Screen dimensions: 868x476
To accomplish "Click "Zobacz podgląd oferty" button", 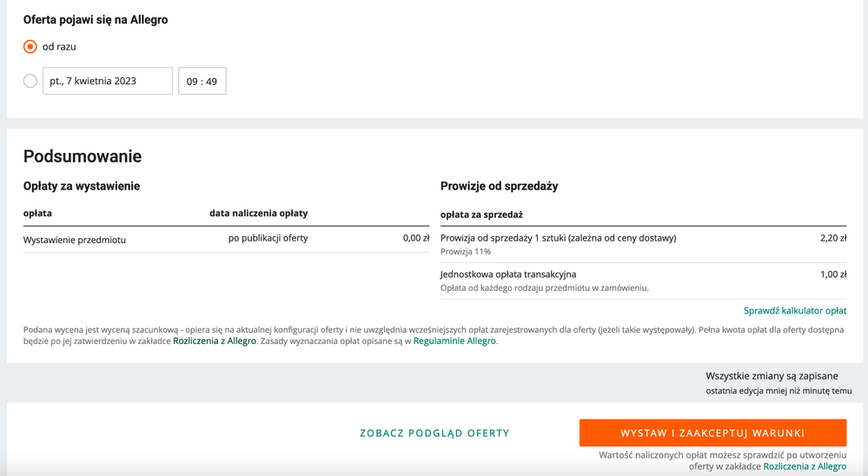I will (434, 433).
